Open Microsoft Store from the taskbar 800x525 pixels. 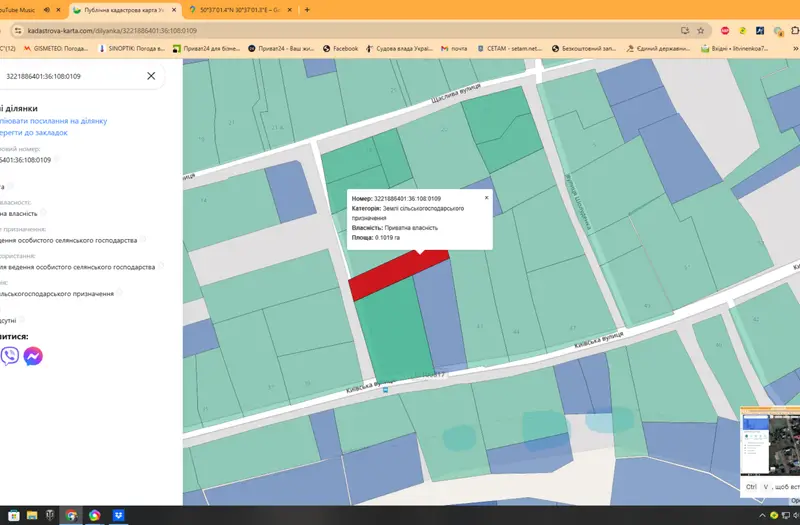[14, 515]
